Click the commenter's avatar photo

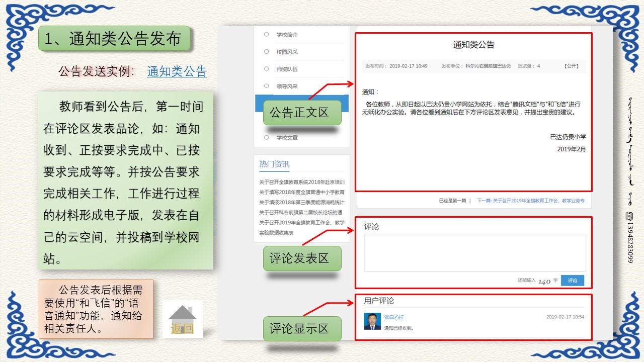click(x=372, y=321)
